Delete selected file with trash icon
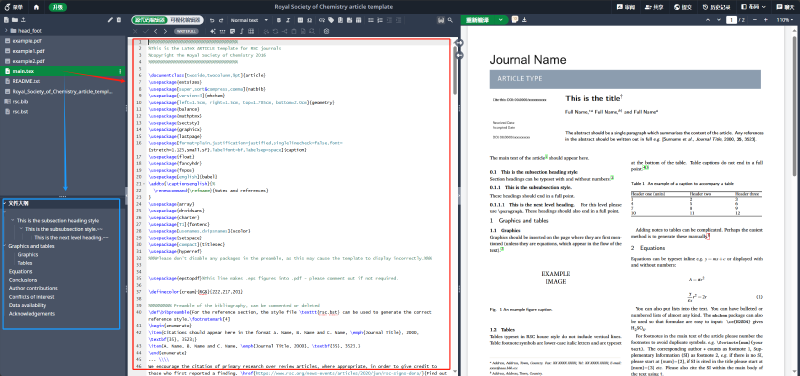This screenshot has height=376, width=800. [119, 20]
